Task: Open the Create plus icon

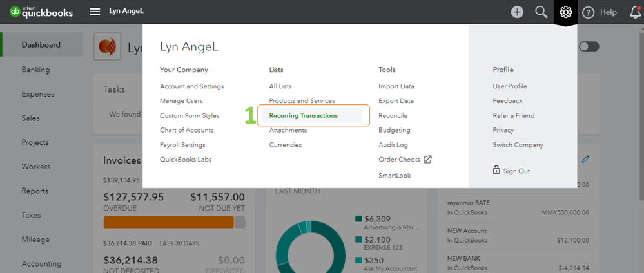Action: click(x=517, y=12)
